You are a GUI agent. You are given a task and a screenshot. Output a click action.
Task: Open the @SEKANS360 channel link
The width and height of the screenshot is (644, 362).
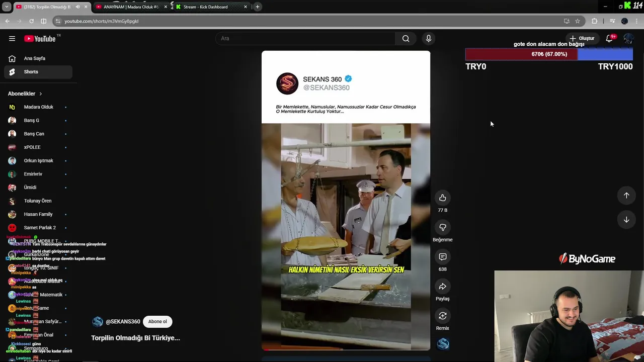pos(123,322)
